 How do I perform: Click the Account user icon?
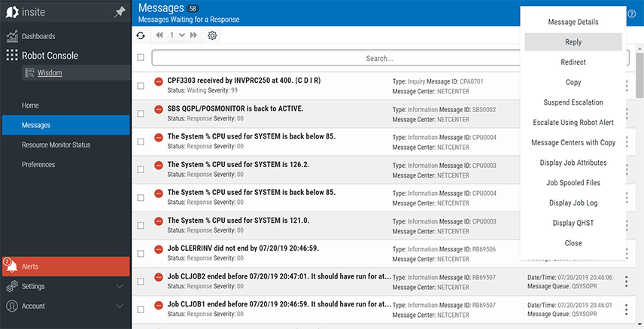(x=12, y=306)
